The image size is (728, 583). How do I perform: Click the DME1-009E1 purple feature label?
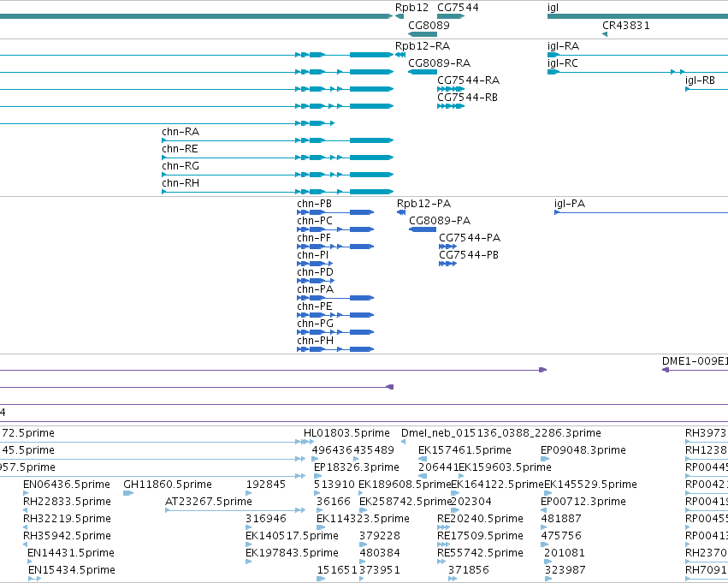coord(695,361)
